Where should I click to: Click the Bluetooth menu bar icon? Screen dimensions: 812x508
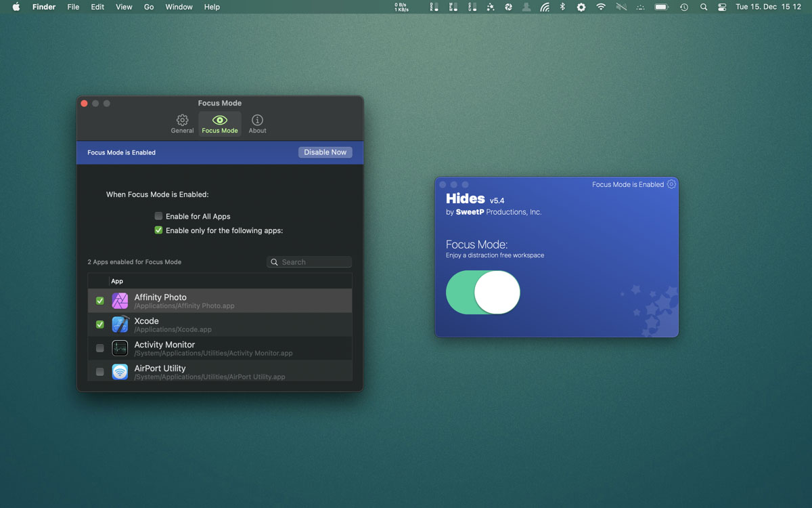(562, 7)
